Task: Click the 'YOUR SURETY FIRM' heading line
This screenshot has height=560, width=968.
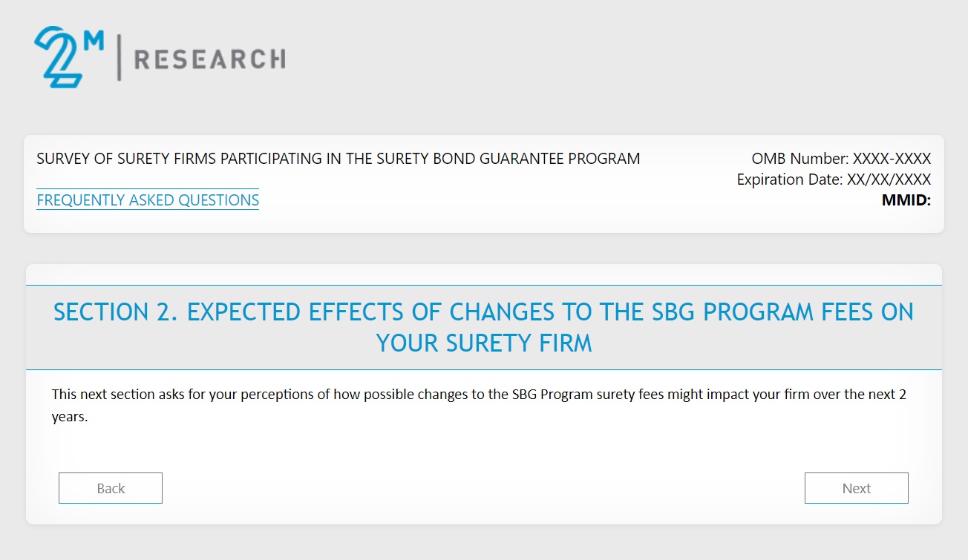Action: coord(483,343)
